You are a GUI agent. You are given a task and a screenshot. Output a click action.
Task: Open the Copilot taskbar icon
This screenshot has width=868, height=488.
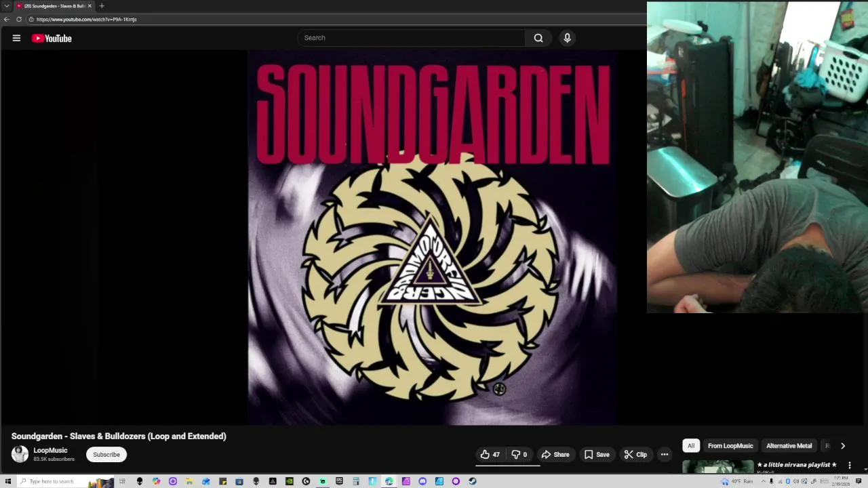point(157,481)
